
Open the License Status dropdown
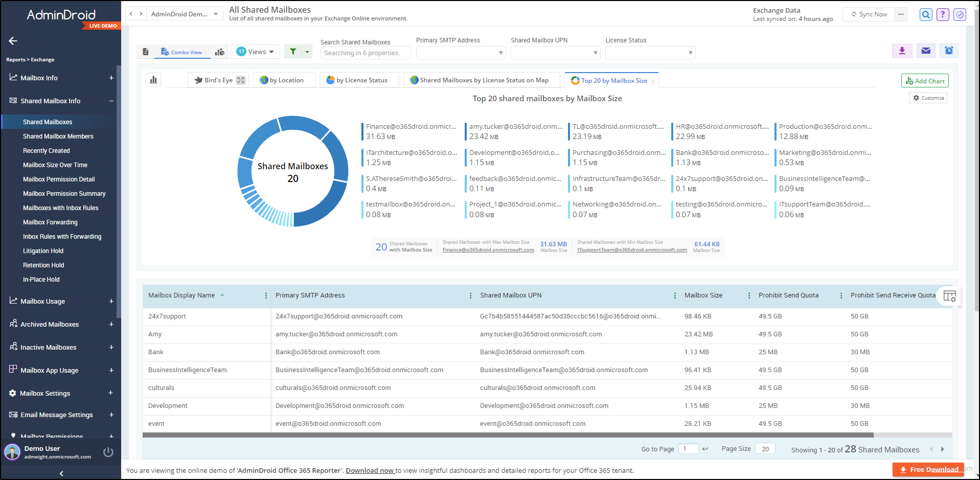pyautogui.click(x=650, y=53)
